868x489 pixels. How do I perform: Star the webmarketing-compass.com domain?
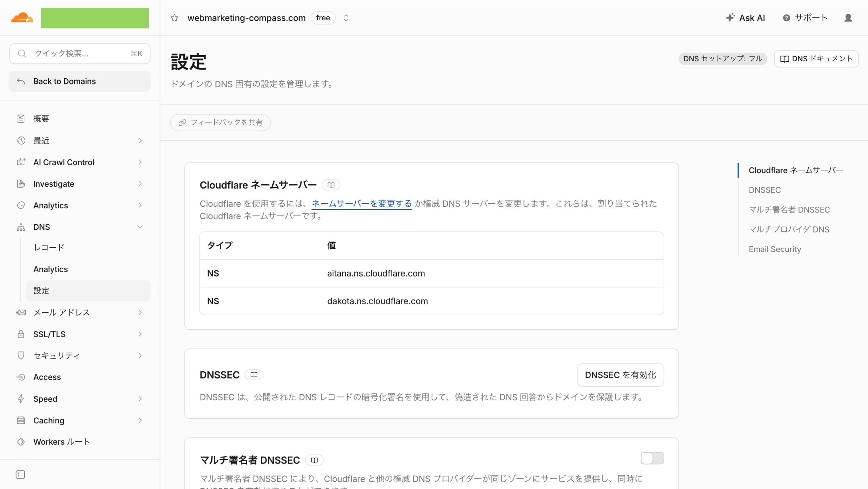[x=174, y=18]
